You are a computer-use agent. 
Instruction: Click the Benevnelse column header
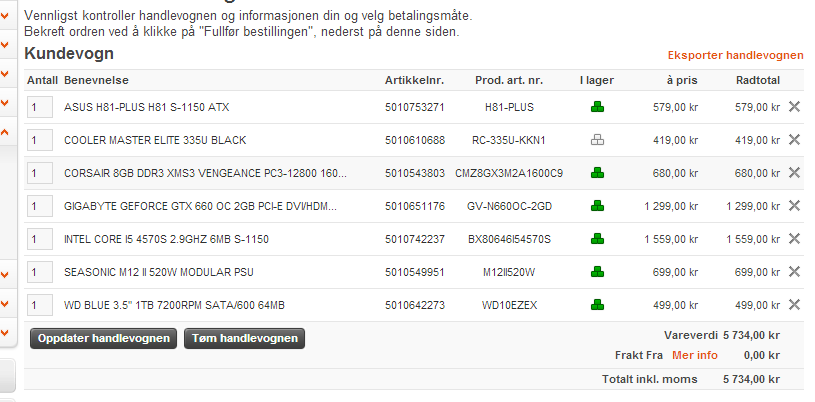coord(96,80)
